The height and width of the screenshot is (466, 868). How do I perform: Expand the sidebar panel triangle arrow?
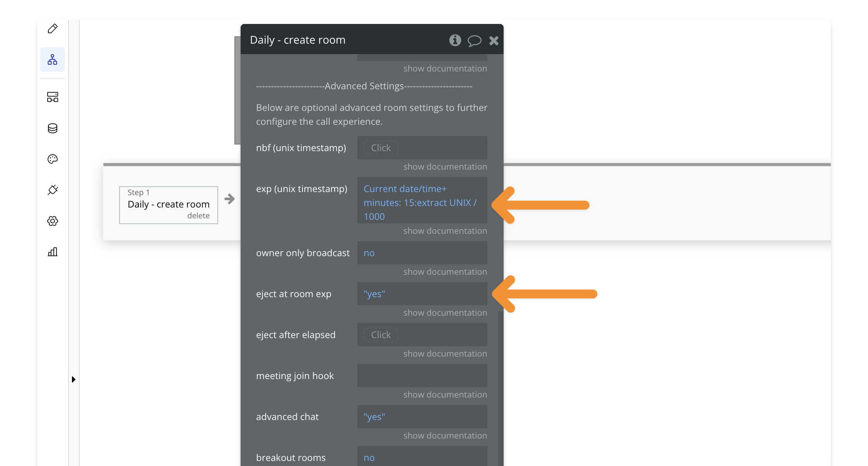click(73, 379)
